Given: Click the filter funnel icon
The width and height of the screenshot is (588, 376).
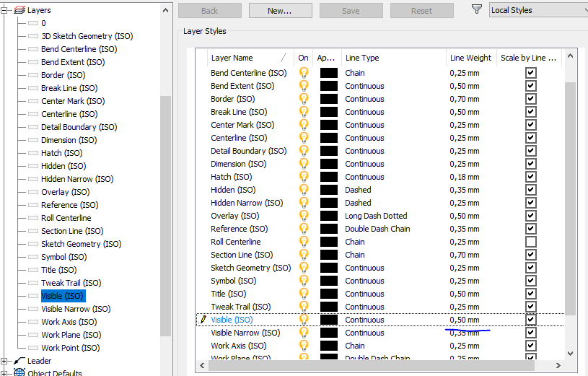Looking at the screenshot, I should coord(477,10).
